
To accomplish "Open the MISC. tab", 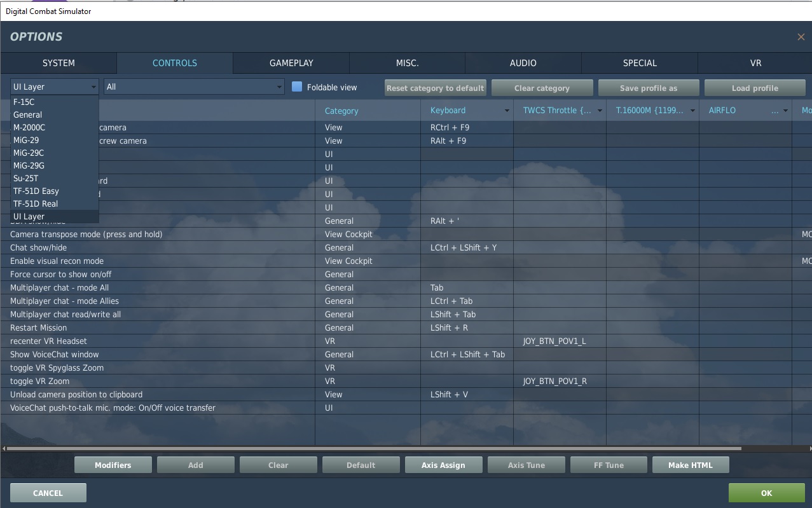I will (x=407, y=63).
